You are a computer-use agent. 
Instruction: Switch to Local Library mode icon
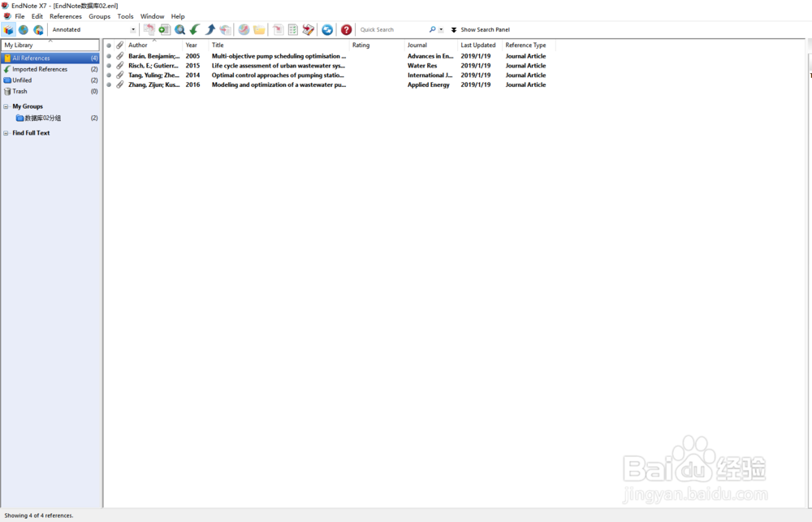(9, 30)
